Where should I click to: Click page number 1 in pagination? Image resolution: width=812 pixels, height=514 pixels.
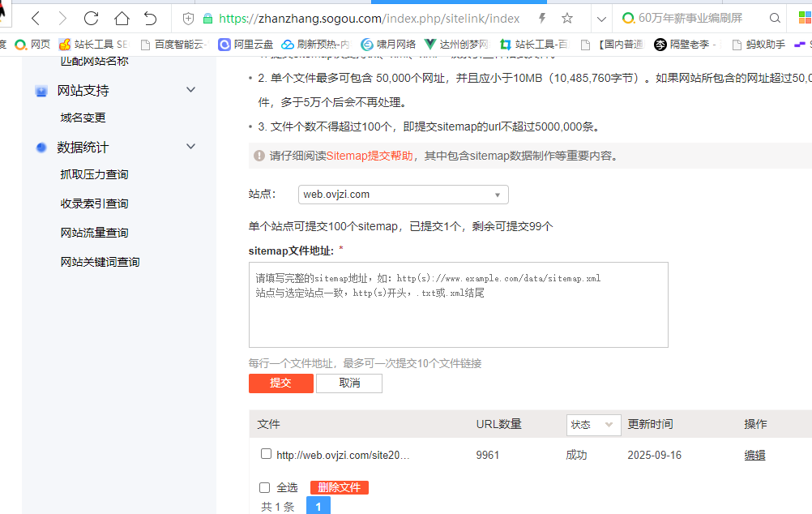(318, 506)
